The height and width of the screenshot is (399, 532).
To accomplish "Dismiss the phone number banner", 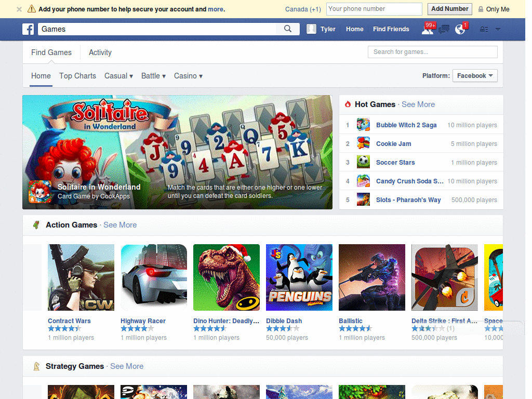I will click(x=19, y=9).
